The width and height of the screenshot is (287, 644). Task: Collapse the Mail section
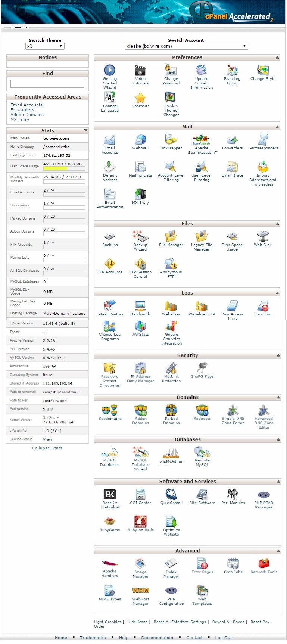coord(277,127)
